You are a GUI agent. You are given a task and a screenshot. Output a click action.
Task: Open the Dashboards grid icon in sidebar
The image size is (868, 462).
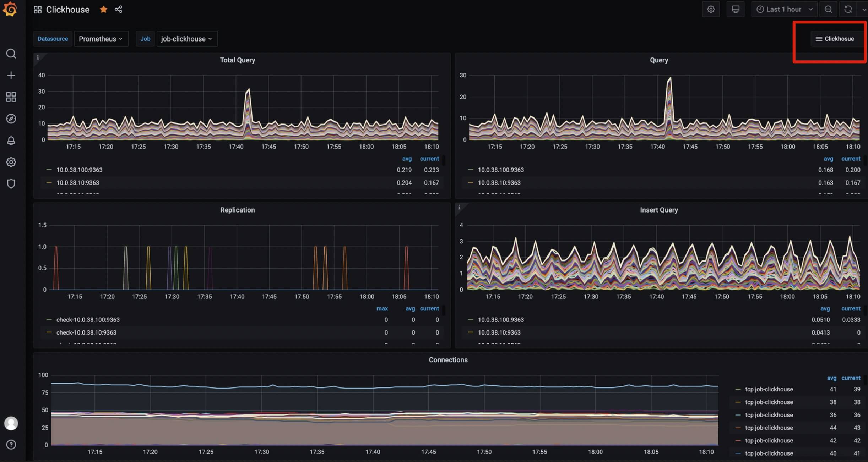(x=11, y=97)
